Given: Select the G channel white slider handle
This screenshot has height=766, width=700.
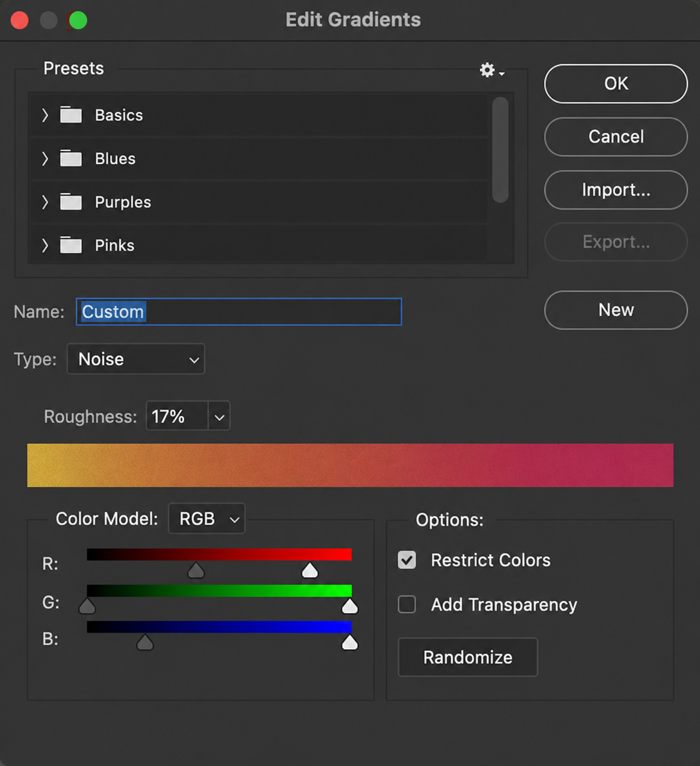Looking at the screenshot, I should (350, 607).
